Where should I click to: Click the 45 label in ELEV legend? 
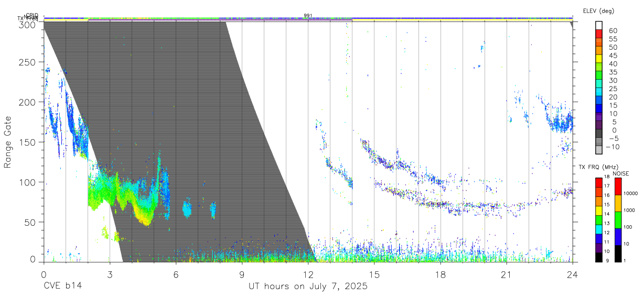(613, 56)
